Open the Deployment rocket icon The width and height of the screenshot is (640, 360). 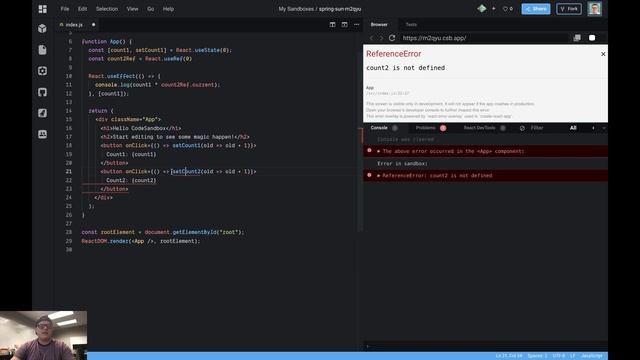[42, 113]
